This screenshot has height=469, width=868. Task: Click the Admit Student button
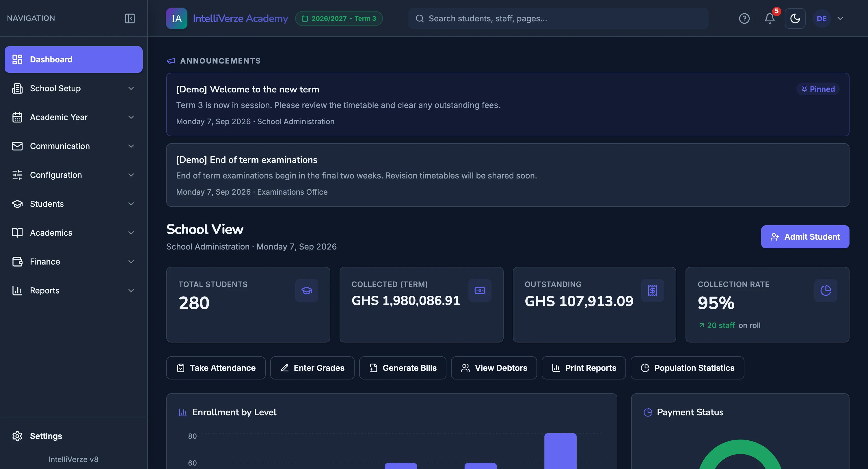tap(805, 237)
